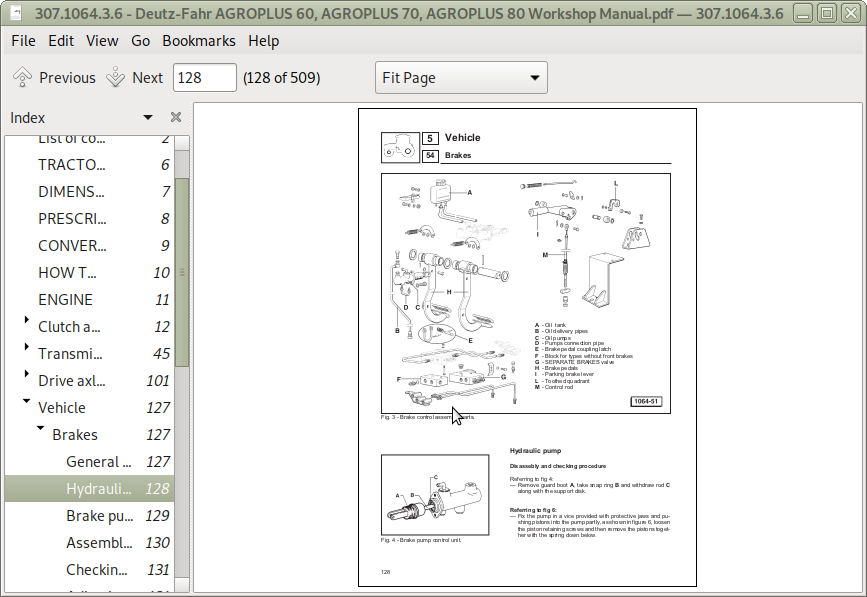The width and height of the screenshot is (867, 597).
Task: Select the Brakes index entry
Action: (90, 436)
